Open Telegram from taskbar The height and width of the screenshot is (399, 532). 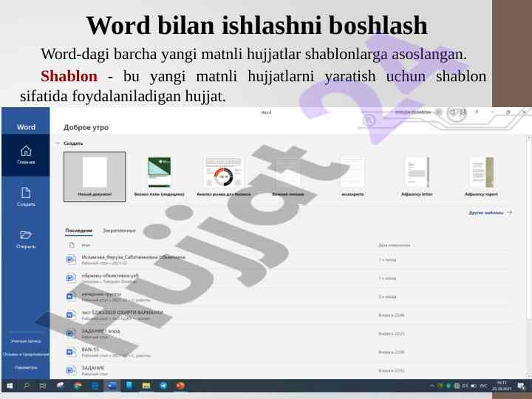pyautogui.click(x=163, y=386)
